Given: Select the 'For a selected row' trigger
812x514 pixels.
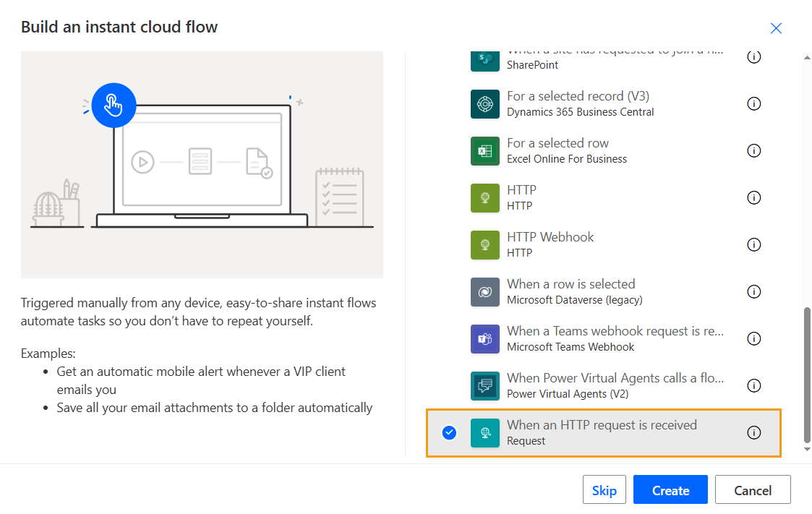Looking at the screenshot, I should tap(557, 143).
